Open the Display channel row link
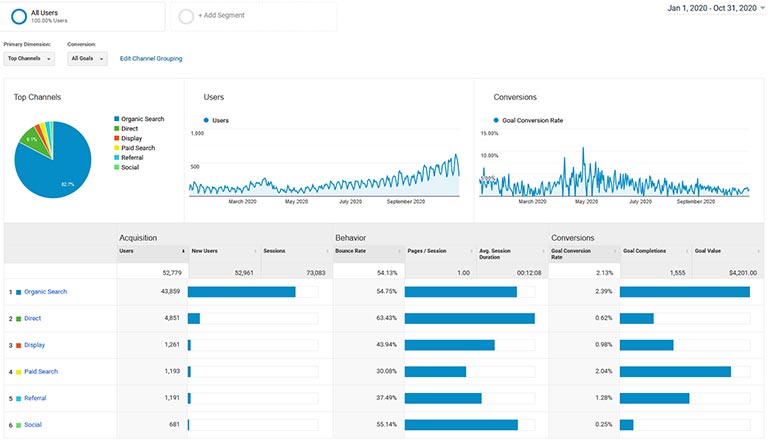768x443 pixels. pyautogui.click(x=34, y=345)
